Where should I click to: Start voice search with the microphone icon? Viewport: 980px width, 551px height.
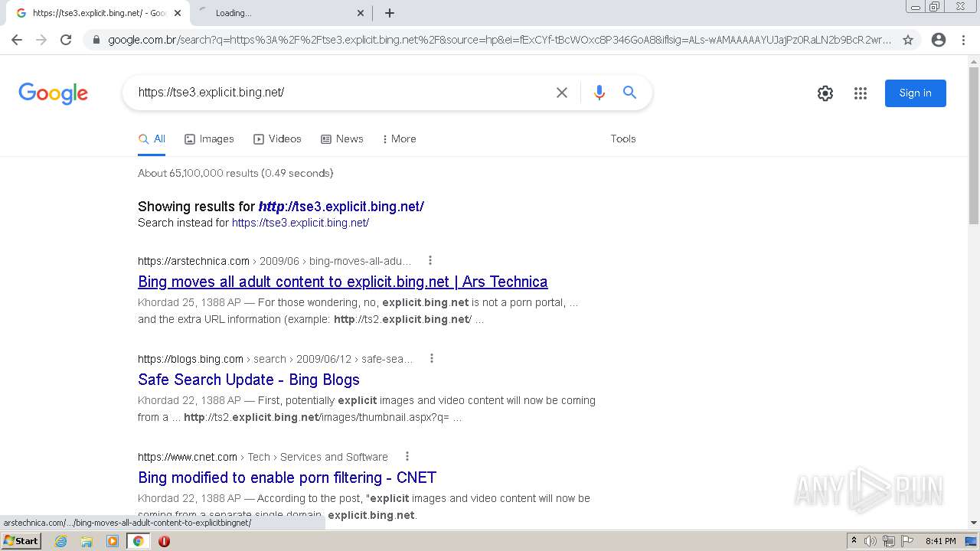point(599,93)
